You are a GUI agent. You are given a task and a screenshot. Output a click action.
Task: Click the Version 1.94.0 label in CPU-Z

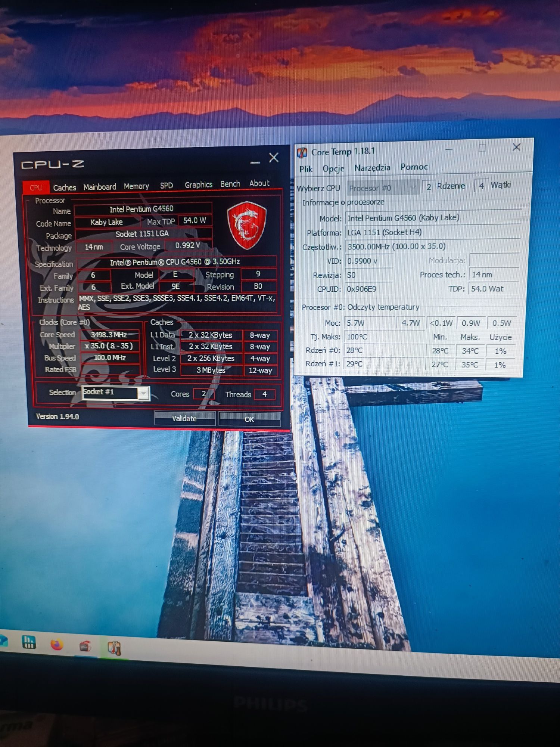click(x=57, y=417)
